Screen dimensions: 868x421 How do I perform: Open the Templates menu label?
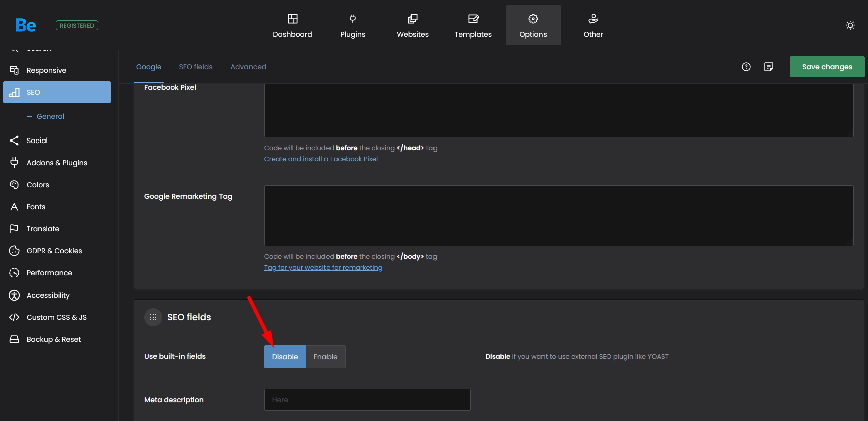pos(473,34)
